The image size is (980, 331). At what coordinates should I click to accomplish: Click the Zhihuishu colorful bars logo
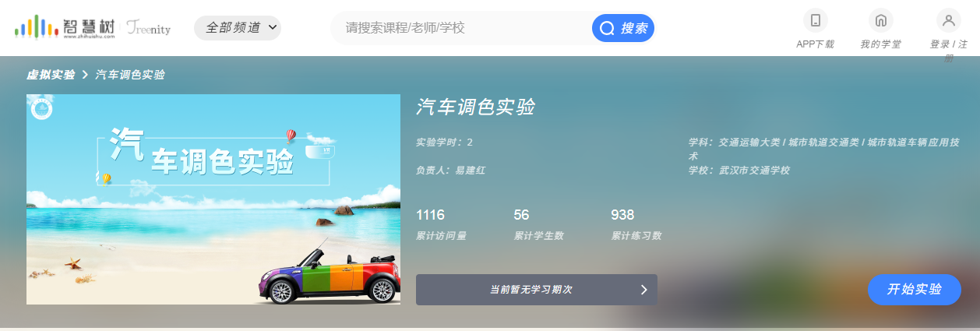tap(36, 28)
